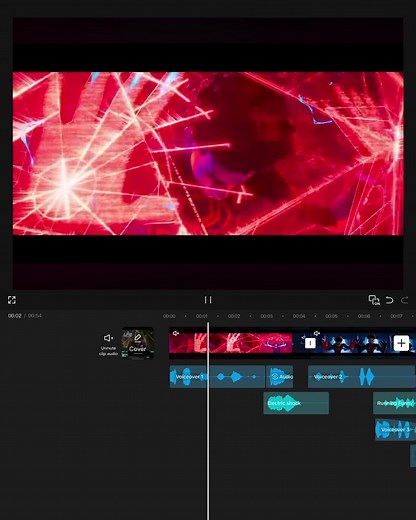
Task: Select the Voiceover 2 audio clip
Action: (362, 377)
